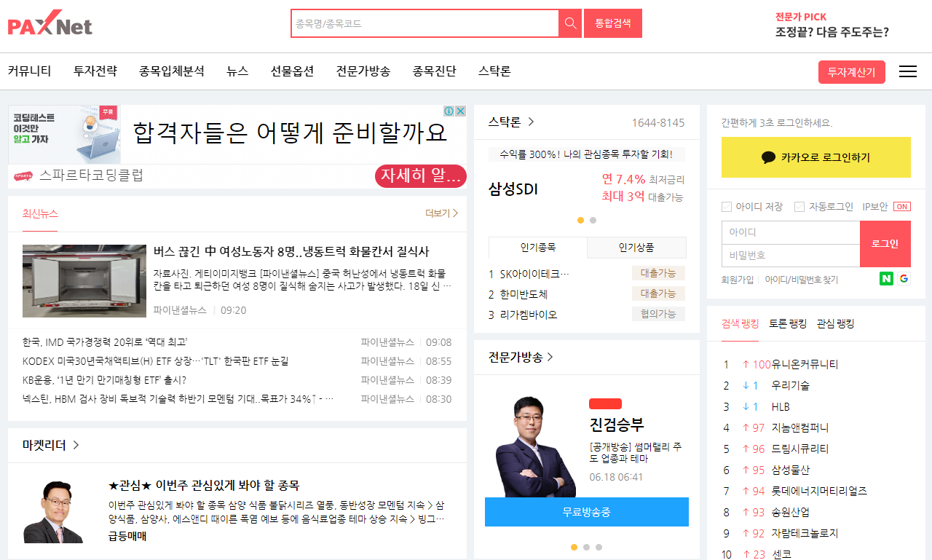Open 한미반도체 in popular stocks

(x=524, y=294)
